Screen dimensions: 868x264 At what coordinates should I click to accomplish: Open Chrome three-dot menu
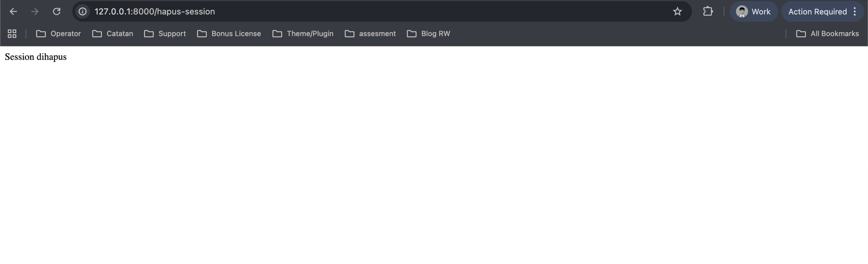pyautogui.click(x=855, y=12)
